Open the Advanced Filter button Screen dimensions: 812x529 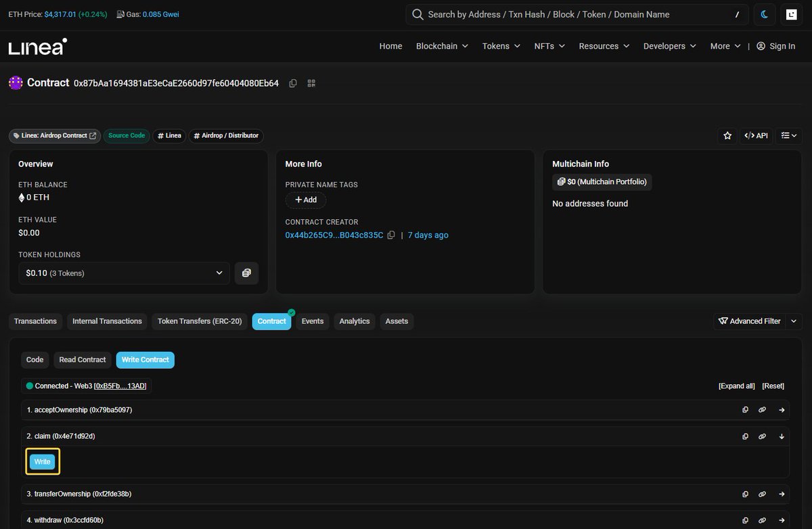point(750,321)
